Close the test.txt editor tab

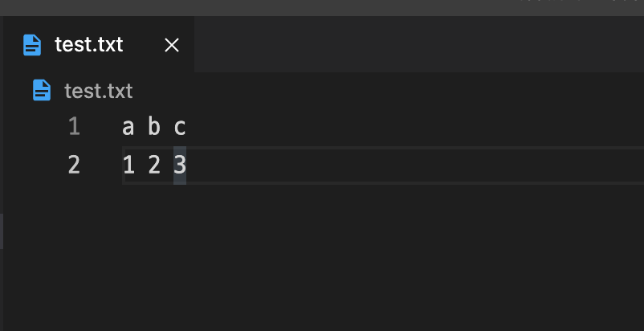click(171, 45)
